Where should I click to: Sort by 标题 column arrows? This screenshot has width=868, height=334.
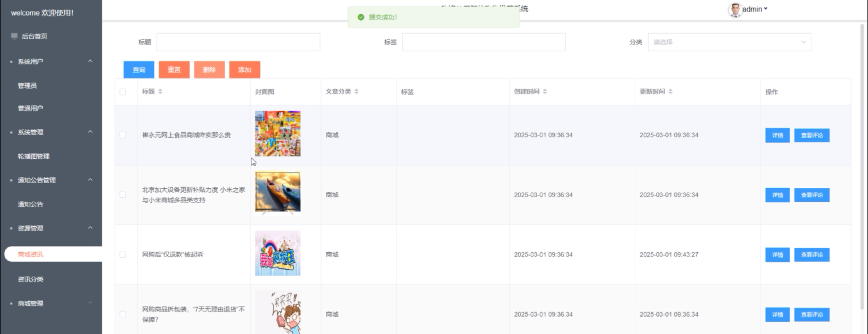point(160,91)
